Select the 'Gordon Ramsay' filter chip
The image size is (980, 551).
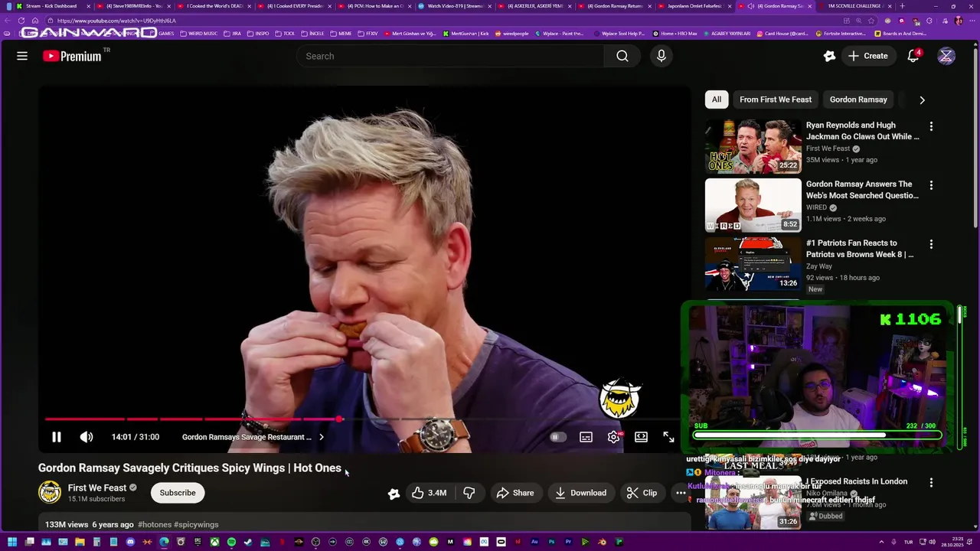858,99
